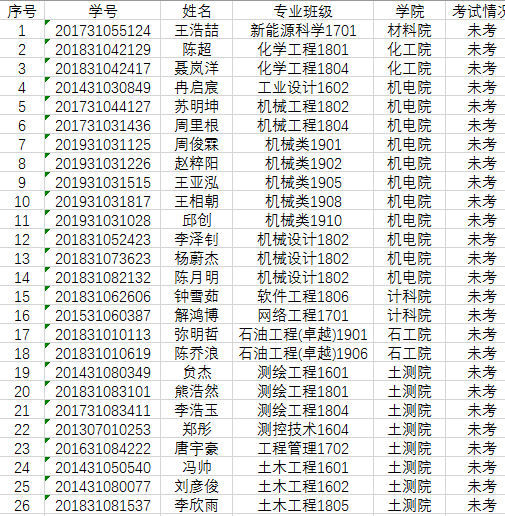Screen dimensions: 505x516
Task: Click the cell 工程管理1702
Action: (x=303, y=447)
